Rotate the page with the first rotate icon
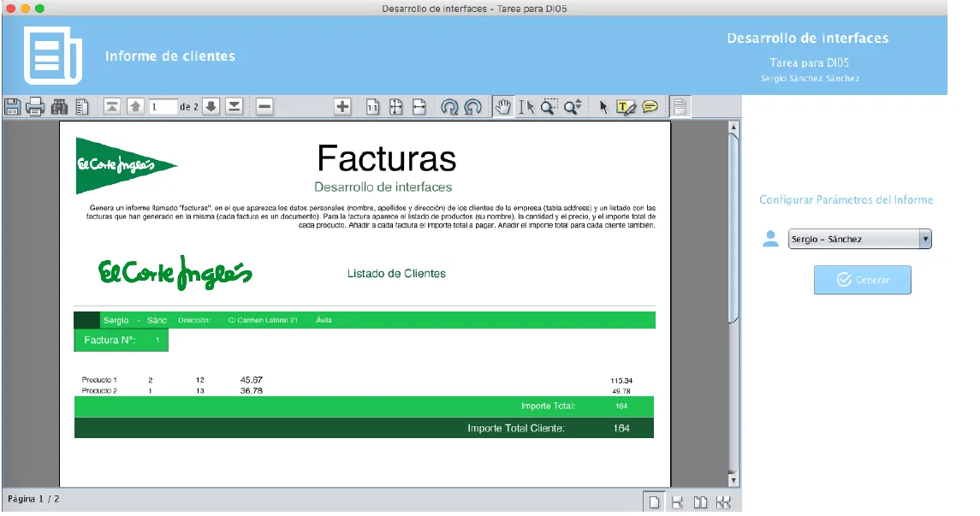This screenshot has width=980, height=516. [449, 107]
